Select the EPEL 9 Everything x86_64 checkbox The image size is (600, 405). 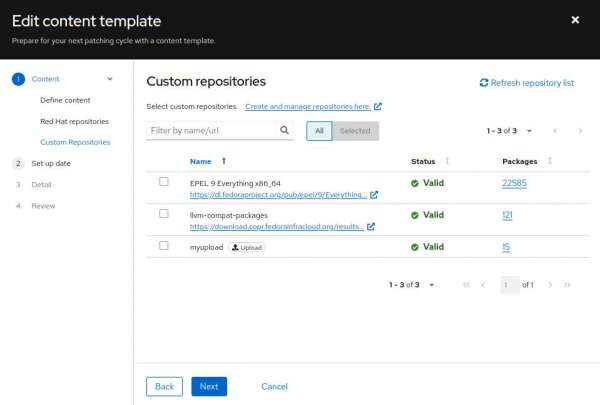point(164,182)
